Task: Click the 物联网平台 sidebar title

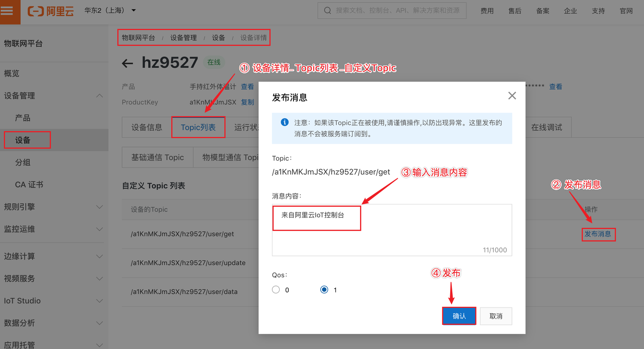Action: pos(23,44)
